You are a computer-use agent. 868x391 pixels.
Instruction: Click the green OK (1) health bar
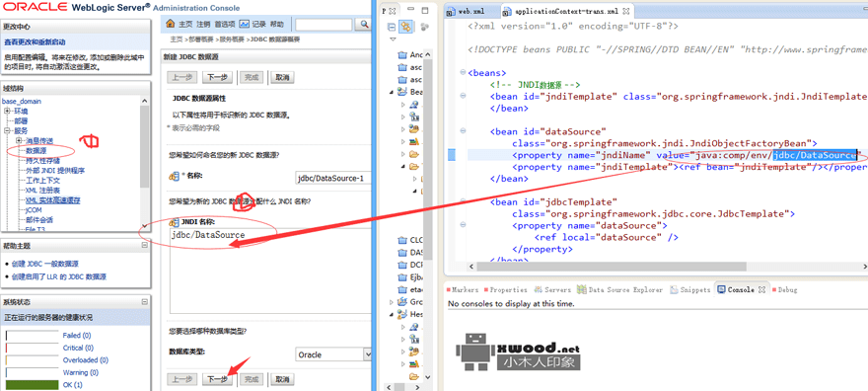click(33, 385)
